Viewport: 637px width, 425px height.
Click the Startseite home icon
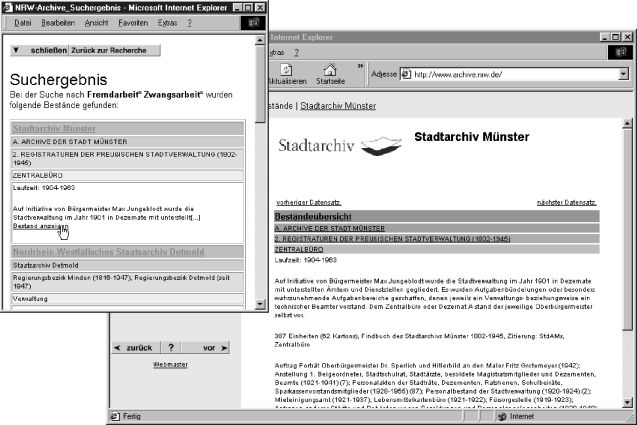coord(330,71)
